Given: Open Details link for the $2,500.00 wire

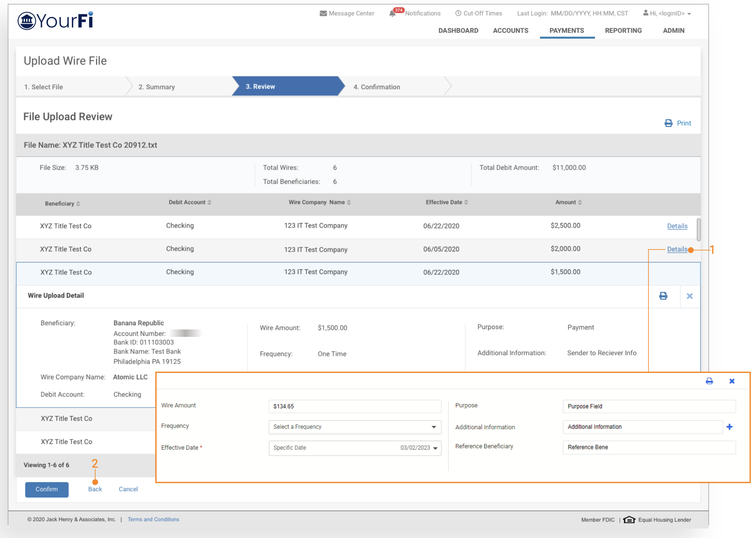Looking at the screenshot, I should tap(677, 226).
